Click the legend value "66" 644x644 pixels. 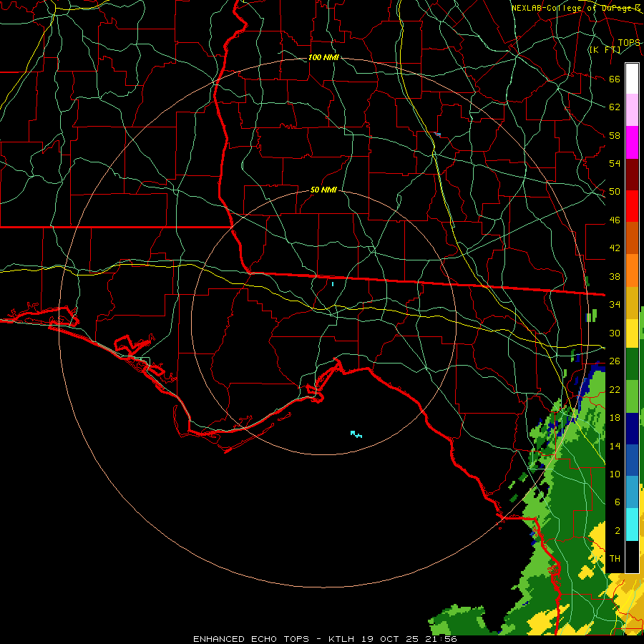(x=615, y=79)
